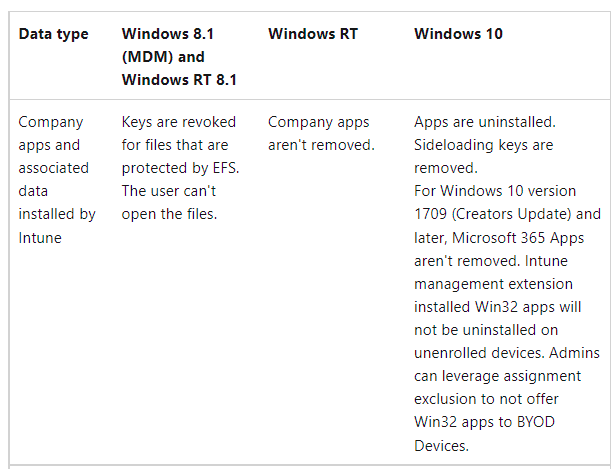The height and width of the screenshot is (469, 615).
Task: Click the "Microsoft 365 Apps" text
Action: click(x=518, y=238)
